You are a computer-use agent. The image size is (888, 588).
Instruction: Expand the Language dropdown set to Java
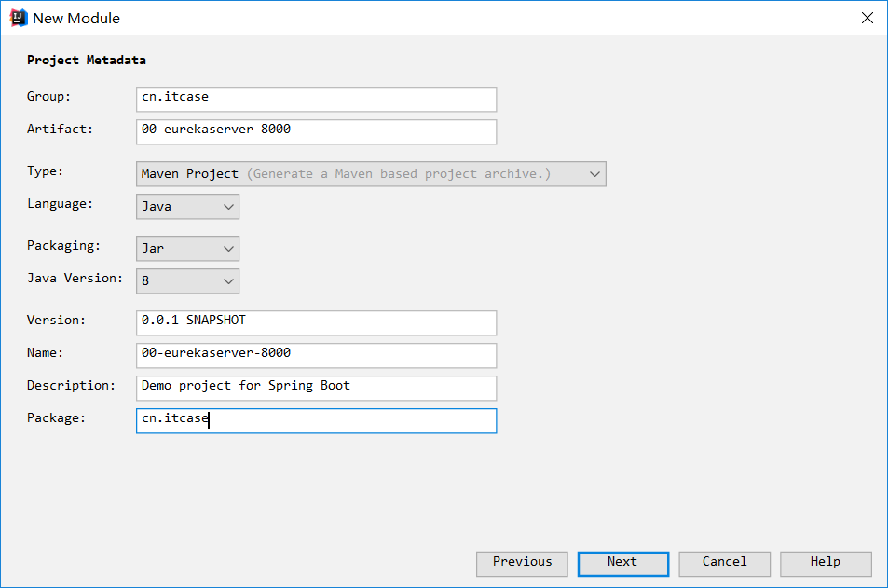tap(187, 207)
